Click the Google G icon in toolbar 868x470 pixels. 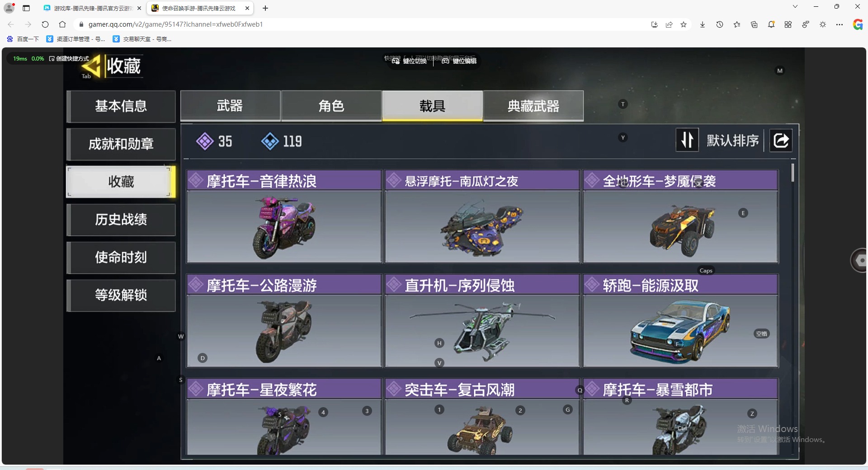[858, 24]
